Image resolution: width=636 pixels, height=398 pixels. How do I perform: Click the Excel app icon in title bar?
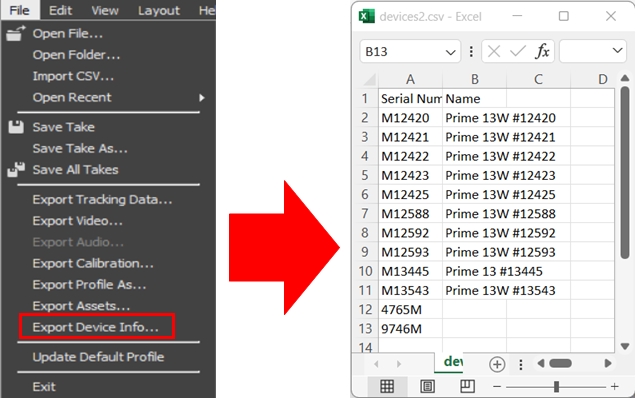pyautogui.click(x=366, y=16)
